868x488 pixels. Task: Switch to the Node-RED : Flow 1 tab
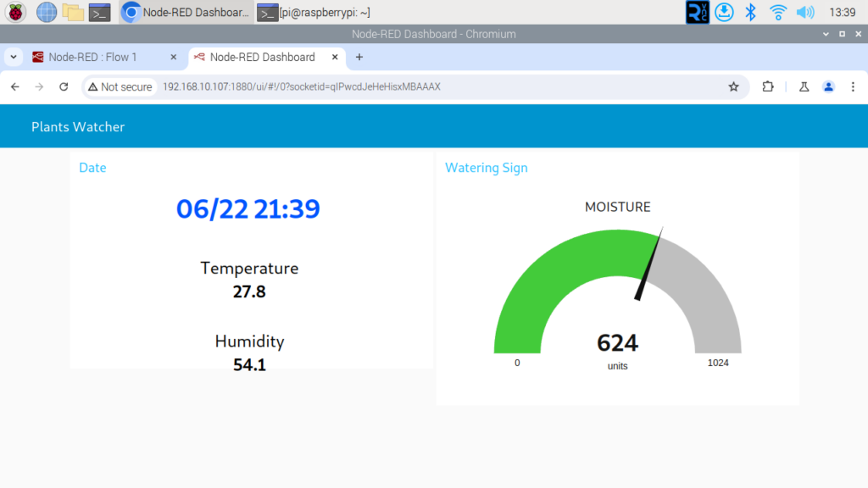point(92,57)
